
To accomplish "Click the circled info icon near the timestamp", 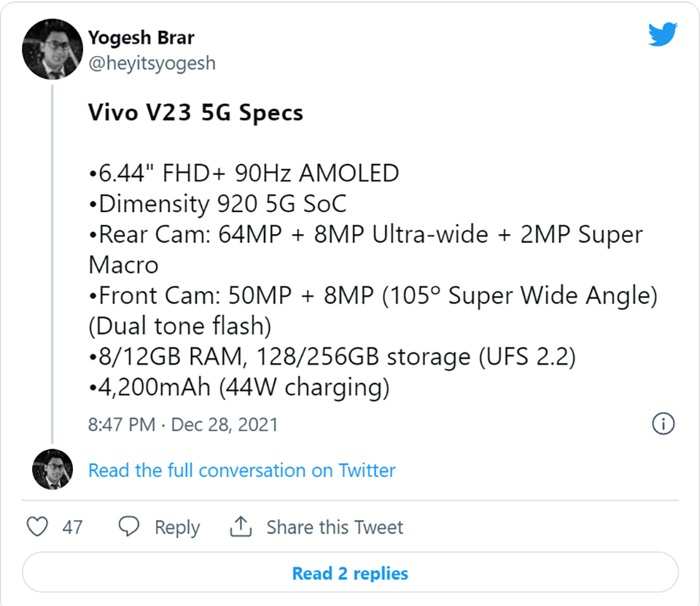I will tap(663, 424).
